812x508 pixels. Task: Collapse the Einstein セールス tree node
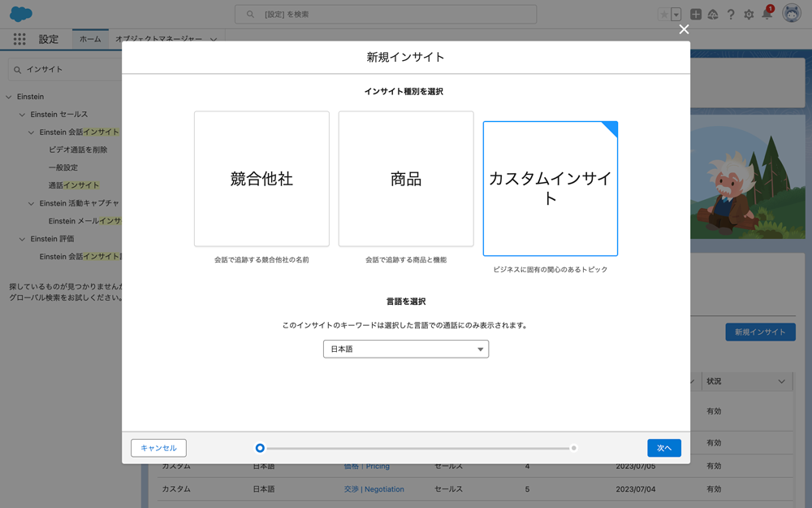(23, 115)
